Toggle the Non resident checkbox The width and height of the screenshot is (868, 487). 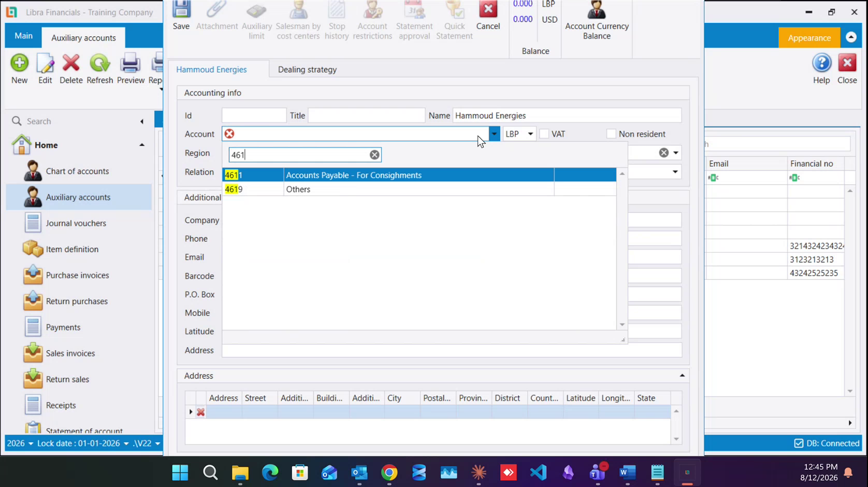pos(611,134)
